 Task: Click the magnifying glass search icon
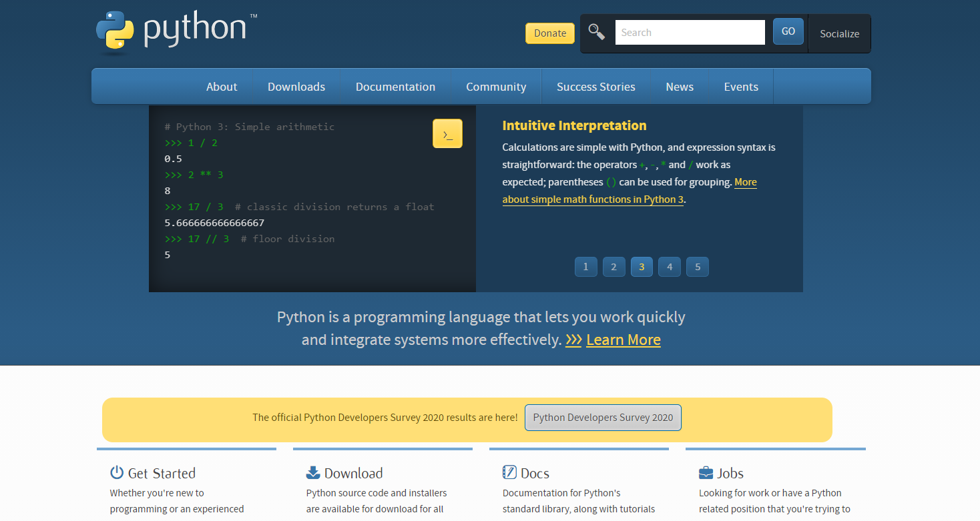597,32
